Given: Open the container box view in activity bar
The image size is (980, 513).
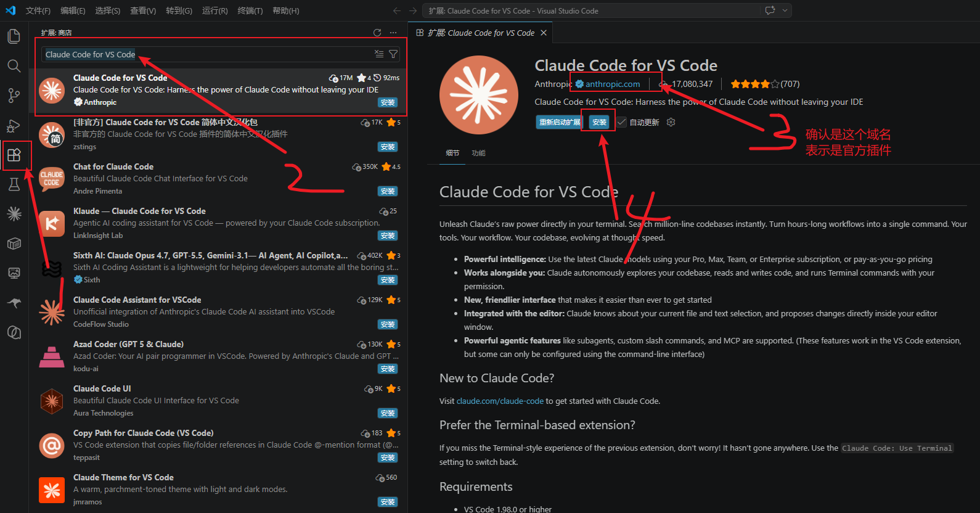Looking at the screenshot, I should 14,244.
